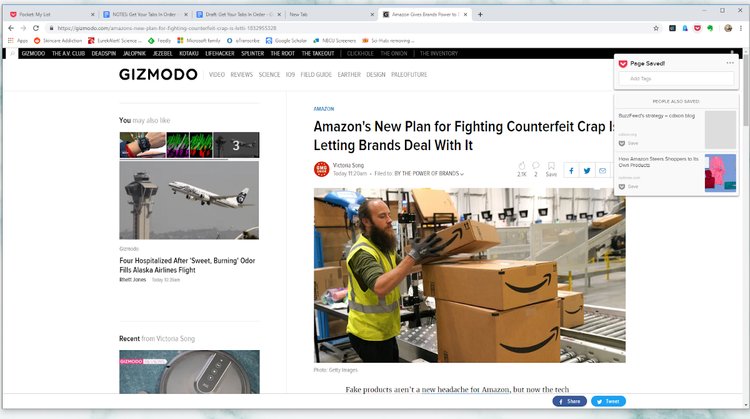750x419 pixels.
Task: Open IO9 in Gizmodo navigation
Action: tap(290, 75)
